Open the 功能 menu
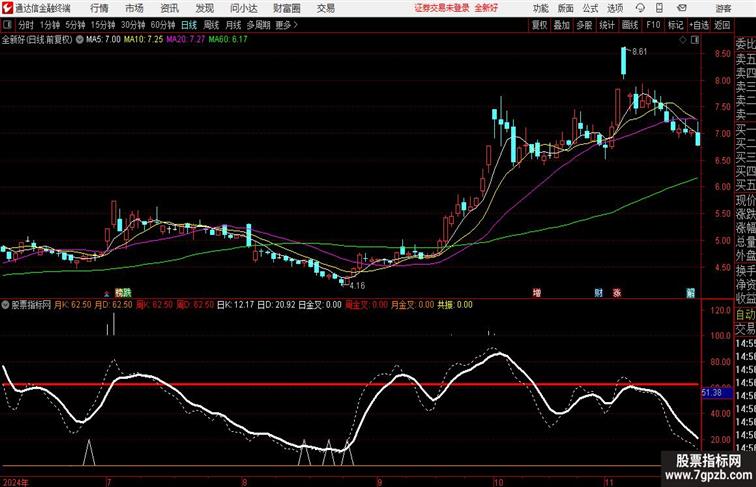The width and height of the screenshot is (756, 487). point(541,8)
